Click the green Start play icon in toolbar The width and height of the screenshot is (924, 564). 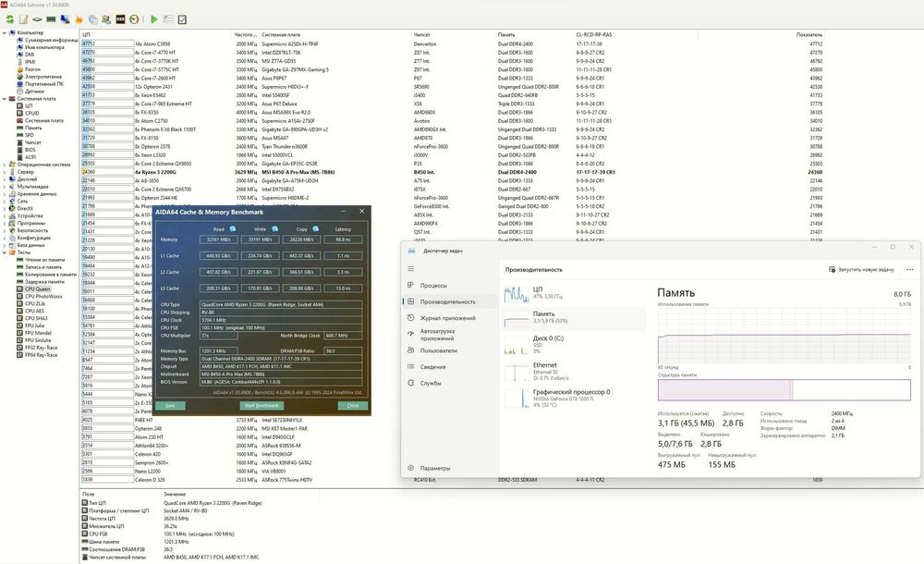[x=154, y=18]
